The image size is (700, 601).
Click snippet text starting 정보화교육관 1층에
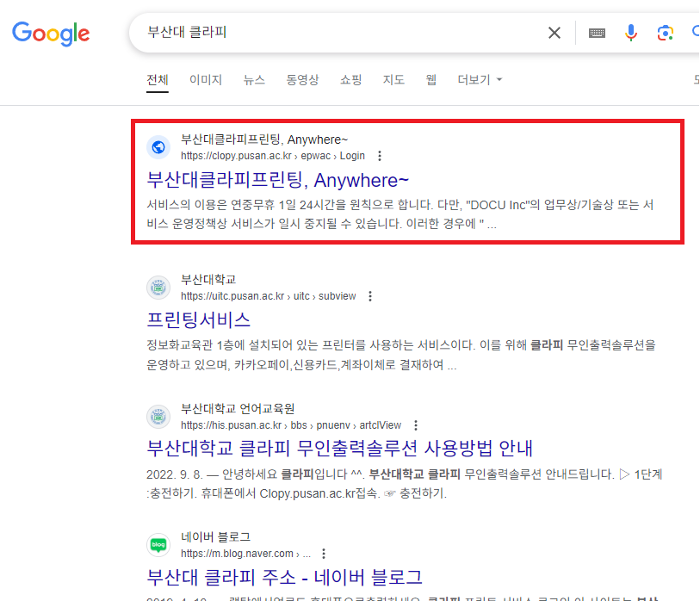pos(401,355)
